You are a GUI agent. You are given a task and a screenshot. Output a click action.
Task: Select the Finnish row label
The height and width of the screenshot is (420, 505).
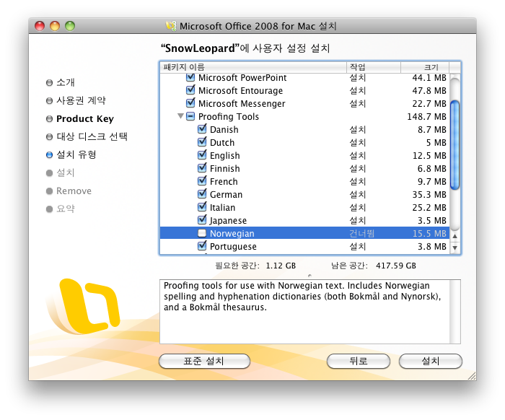point(225,168)
